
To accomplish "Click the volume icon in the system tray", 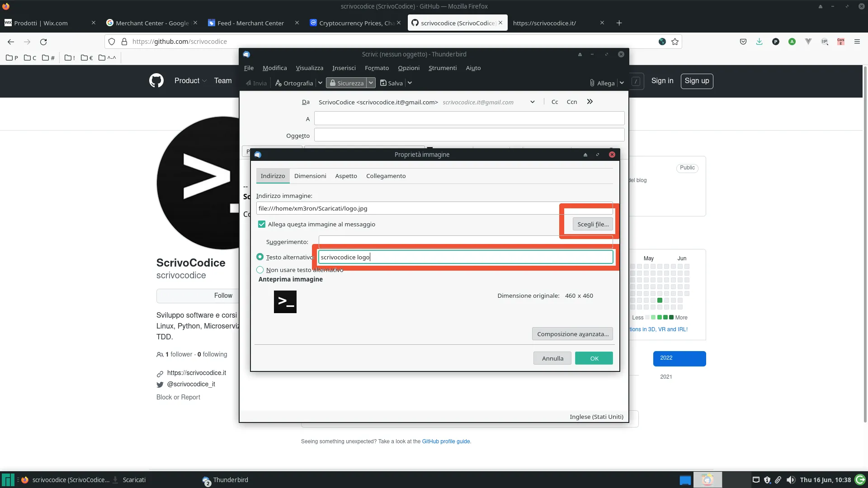I will [x=791, y=480].
